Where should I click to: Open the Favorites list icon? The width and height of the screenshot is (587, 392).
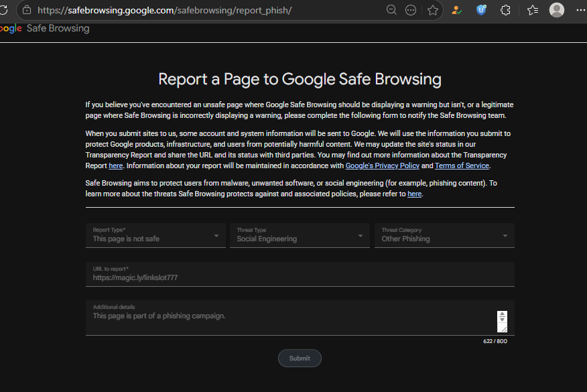[532, 10]
